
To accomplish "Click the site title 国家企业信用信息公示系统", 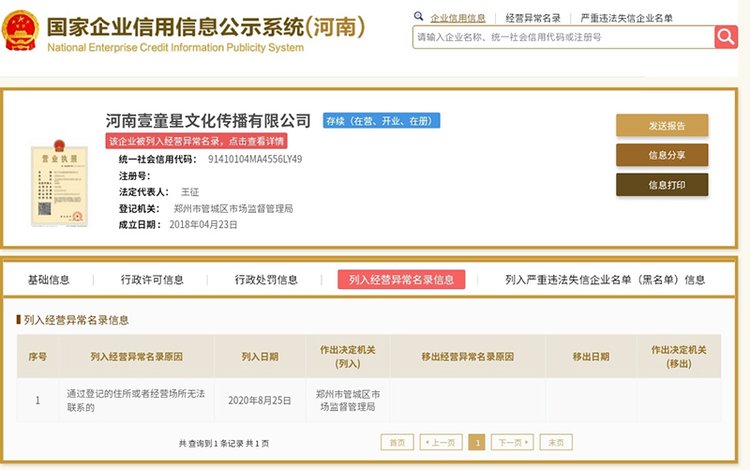I will tap(206, 27).
